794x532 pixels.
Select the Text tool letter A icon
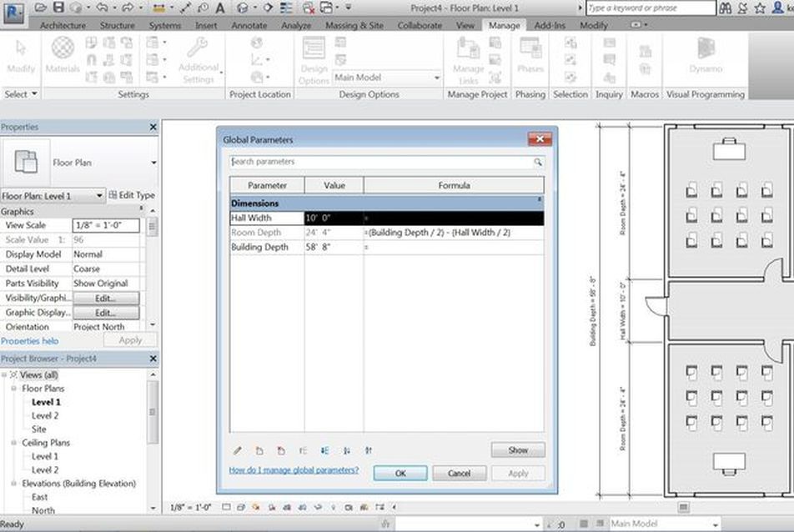coord(220,8)
